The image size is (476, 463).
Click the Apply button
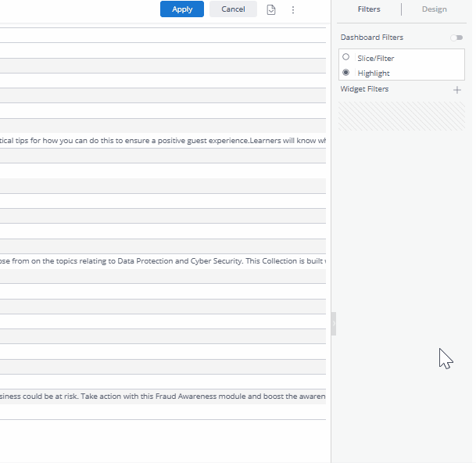[x=182, y=9]
